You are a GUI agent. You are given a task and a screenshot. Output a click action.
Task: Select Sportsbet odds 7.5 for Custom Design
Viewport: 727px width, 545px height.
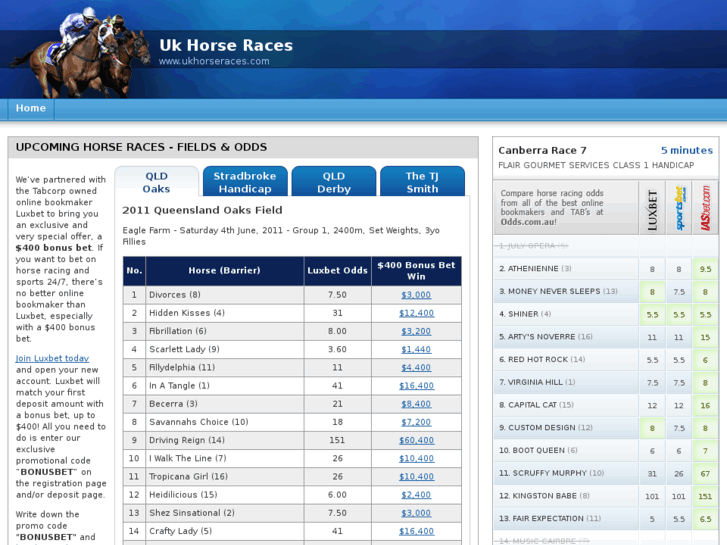tap(679, 428)
